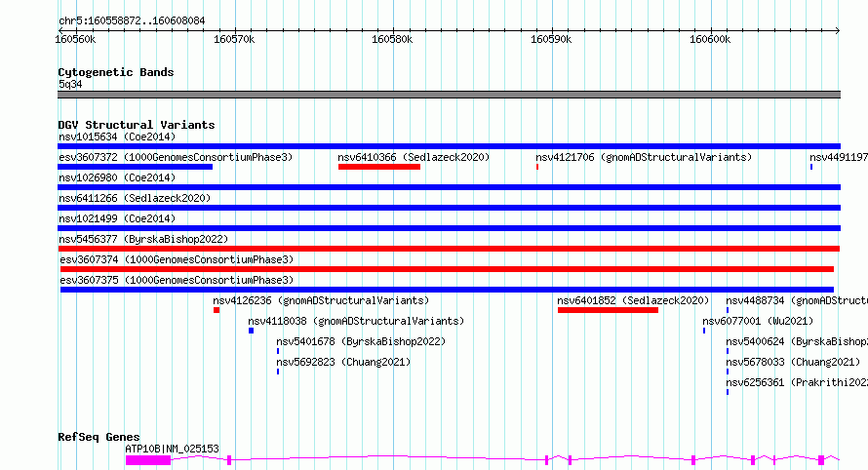
Task: Click the RefSeq Genes track title
Action: point(99,437)
